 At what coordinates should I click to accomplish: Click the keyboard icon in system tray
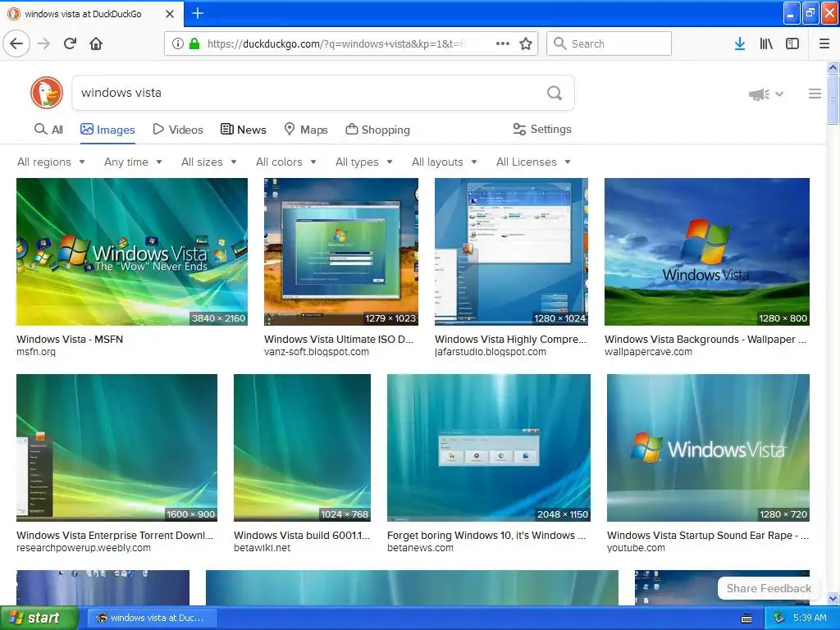746,619
